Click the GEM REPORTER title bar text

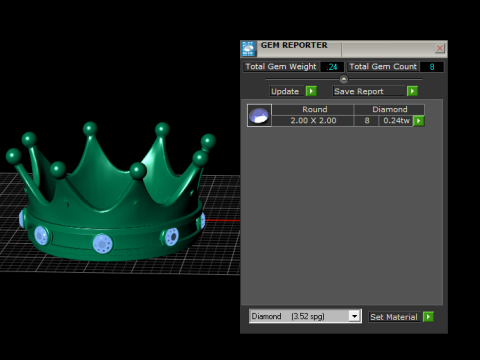(x=294, y=45)
